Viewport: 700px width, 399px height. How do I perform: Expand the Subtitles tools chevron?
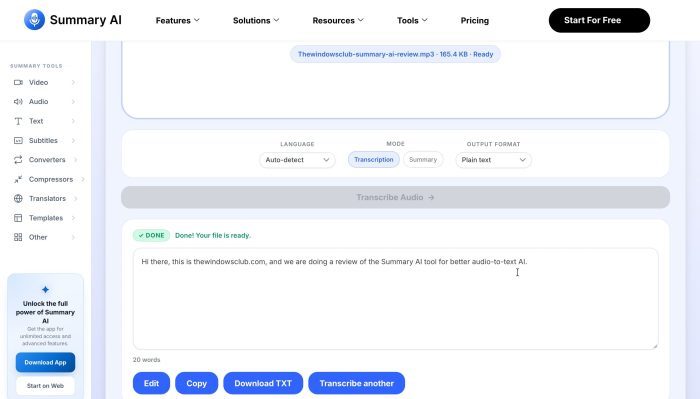click(x=74, y=141)
